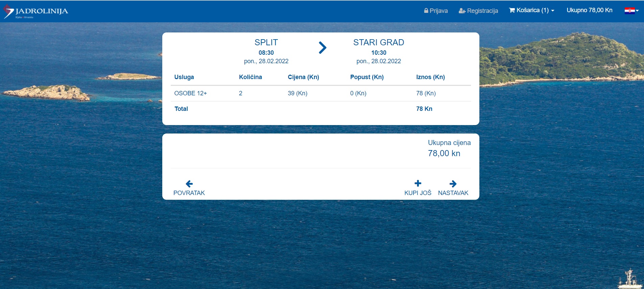Click the Jadrolinija logo
The width and height of the screenshot is (644, 289).
[x=36, y=11]
